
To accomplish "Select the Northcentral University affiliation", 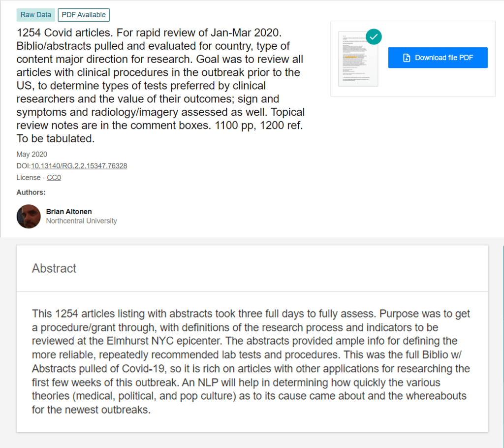I will pyautogui.click(x=81, y=221).
